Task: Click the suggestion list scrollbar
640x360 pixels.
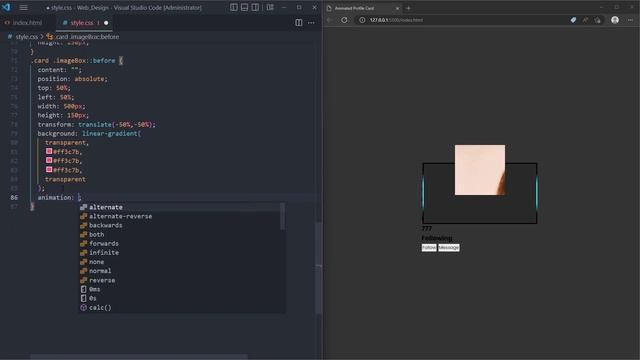Action: point(282,216)
